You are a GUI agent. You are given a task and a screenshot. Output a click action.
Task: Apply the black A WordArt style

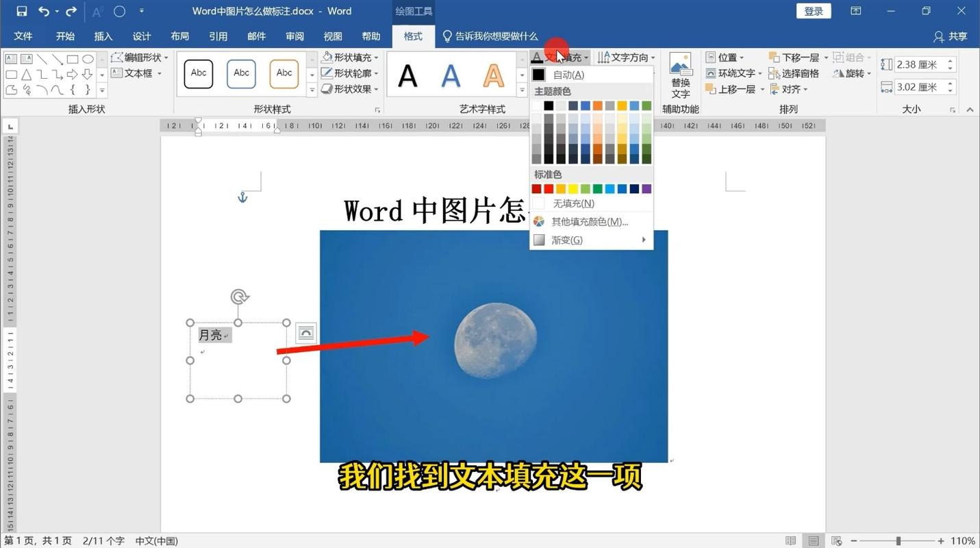408,75
